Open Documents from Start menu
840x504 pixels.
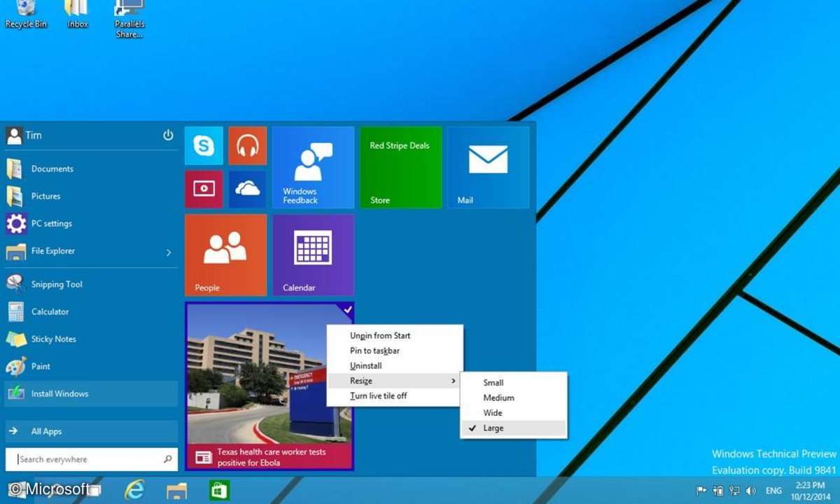[x=91, y=169]
